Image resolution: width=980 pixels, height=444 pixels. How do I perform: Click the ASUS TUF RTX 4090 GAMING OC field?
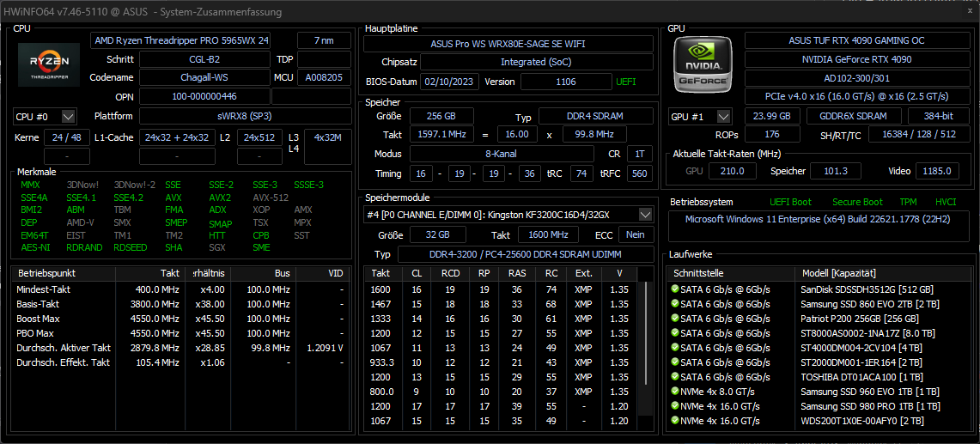point(856,40)
